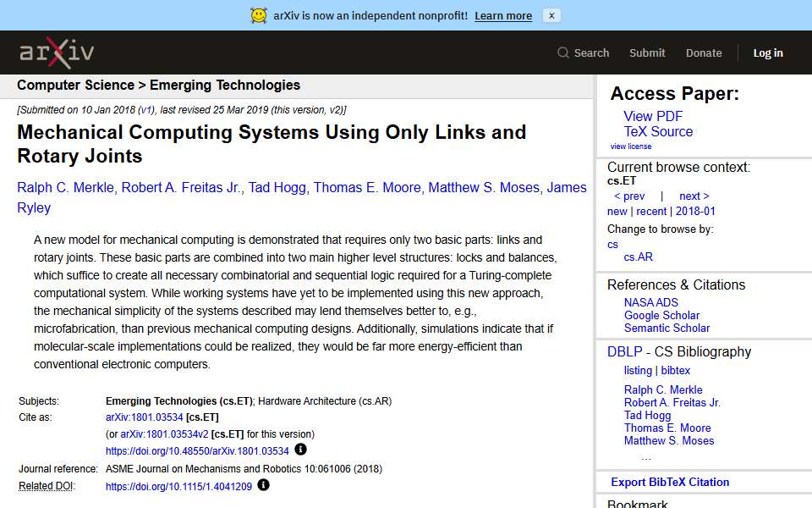Open the recent listings link
Viewport: 812px width, 508px height.
[651, 211]
